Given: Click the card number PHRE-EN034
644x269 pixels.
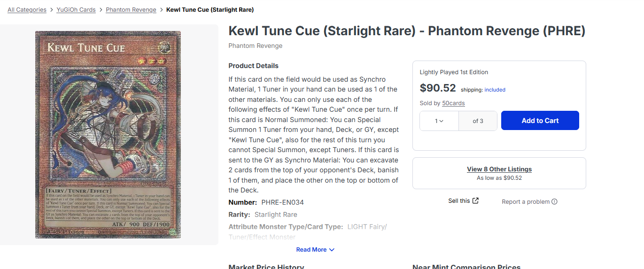Looking at the screenshot, I should [x=282, y=202].
